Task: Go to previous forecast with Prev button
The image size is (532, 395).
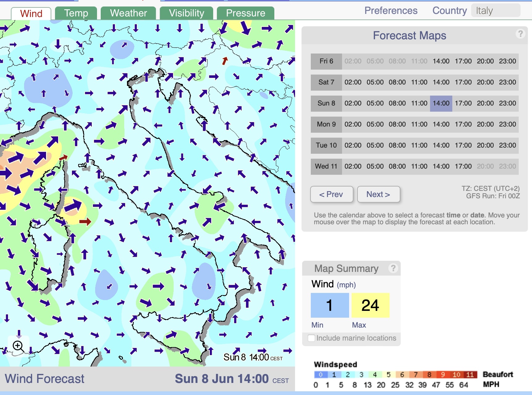Action: click(331, 194)
